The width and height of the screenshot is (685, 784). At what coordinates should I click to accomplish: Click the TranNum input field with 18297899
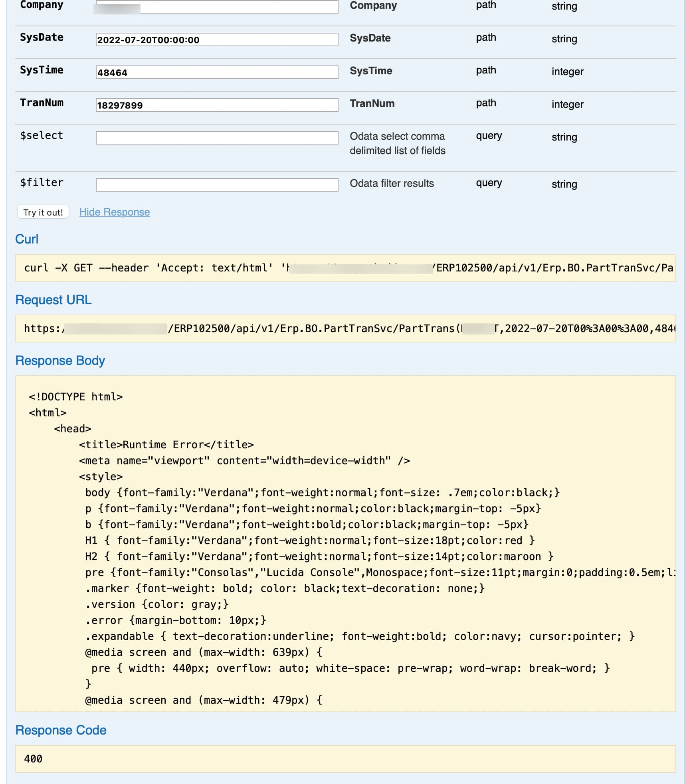(x=217, y=105)
